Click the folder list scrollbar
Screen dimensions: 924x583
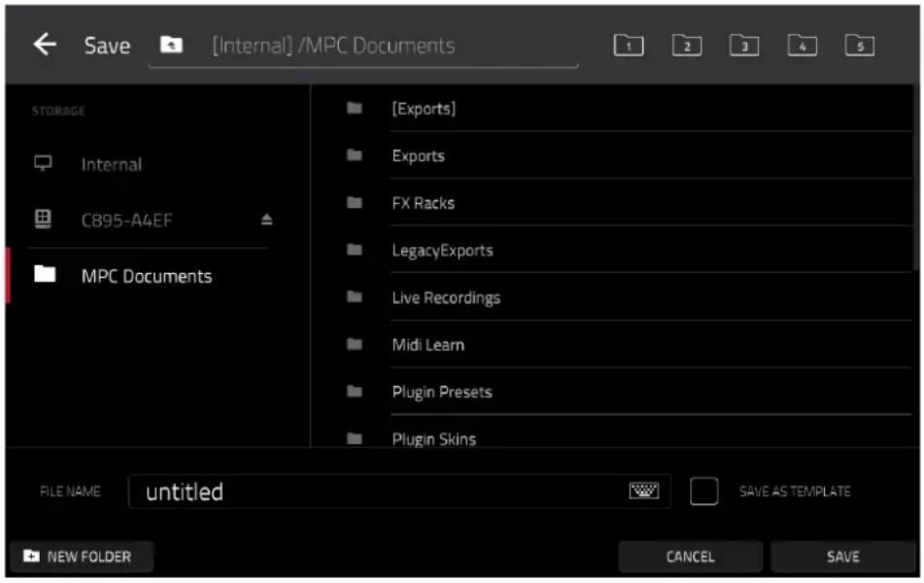point(916,177)
